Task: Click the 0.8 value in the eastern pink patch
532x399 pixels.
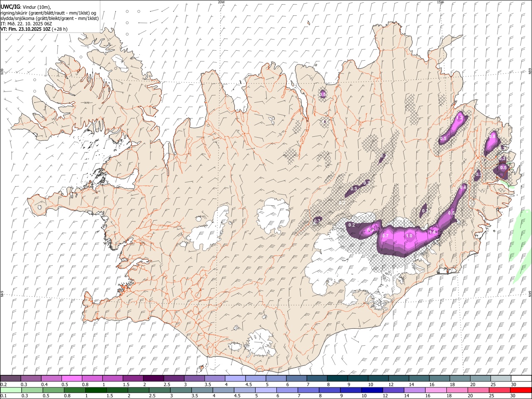Action: (493, 136)
